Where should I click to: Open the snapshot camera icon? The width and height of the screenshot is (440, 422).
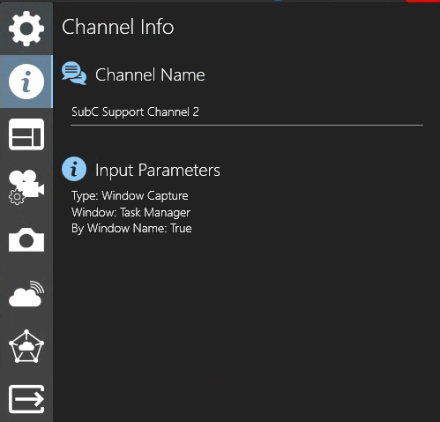click(26, 240)
